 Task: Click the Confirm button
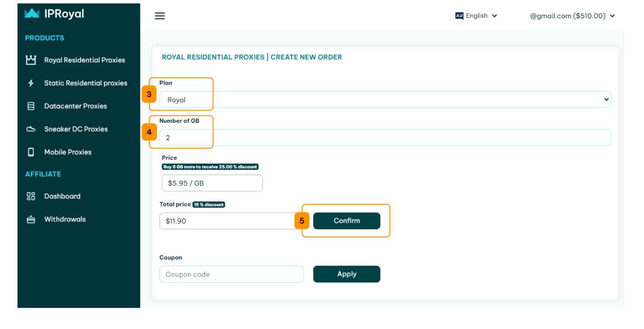pyautogui.click(x=347, y=221)
